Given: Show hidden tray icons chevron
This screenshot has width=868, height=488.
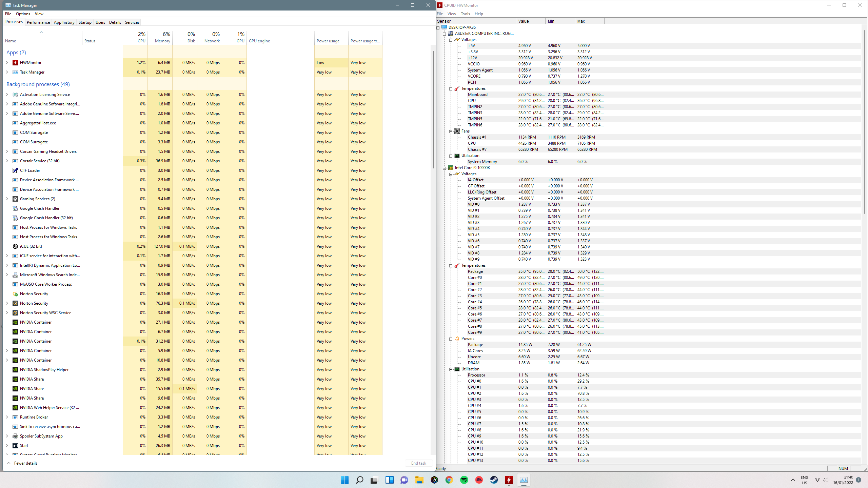Looking at the screenshot, I should coord(793,480).
